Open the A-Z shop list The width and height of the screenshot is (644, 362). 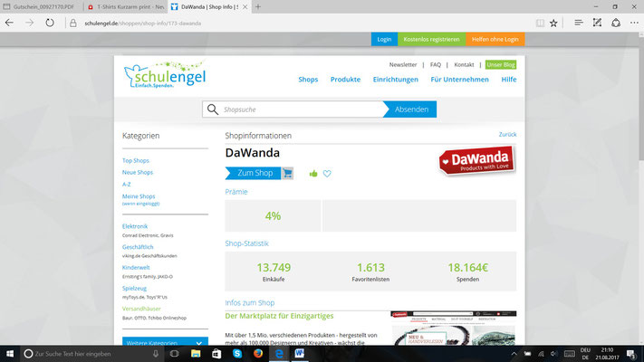(x=127, y=185)
